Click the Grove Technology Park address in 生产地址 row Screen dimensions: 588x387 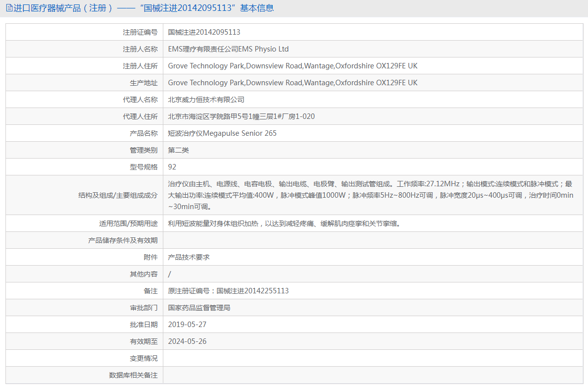(x=293, y=83)
